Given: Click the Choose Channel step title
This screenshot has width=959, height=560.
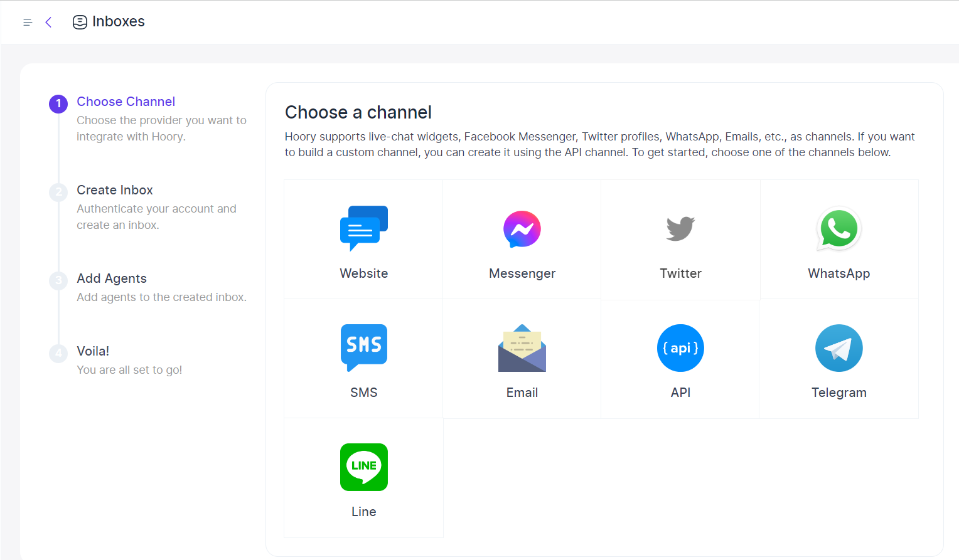Looking at the screenshot, I should tap(126, 102).
